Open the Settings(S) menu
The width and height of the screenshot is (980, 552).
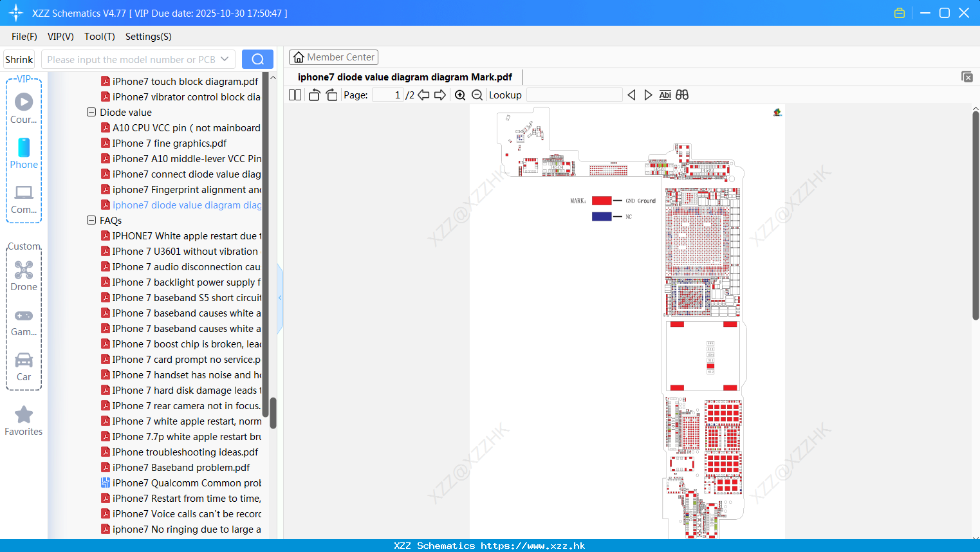coord(149,37)
